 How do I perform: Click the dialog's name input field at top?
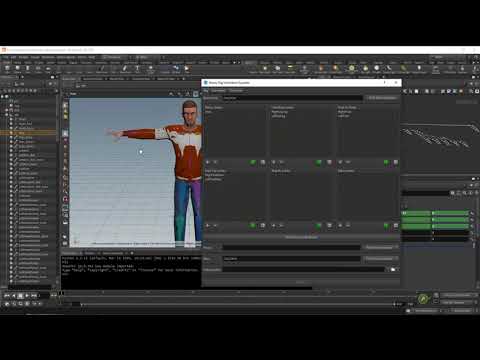coord(293,98)
